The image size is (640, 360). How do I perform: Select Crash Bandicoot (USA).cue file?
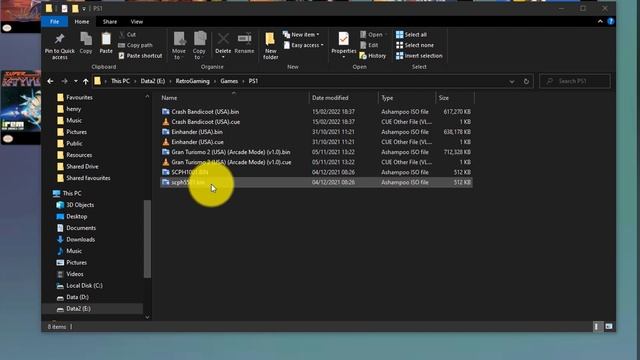click(316, 122)
